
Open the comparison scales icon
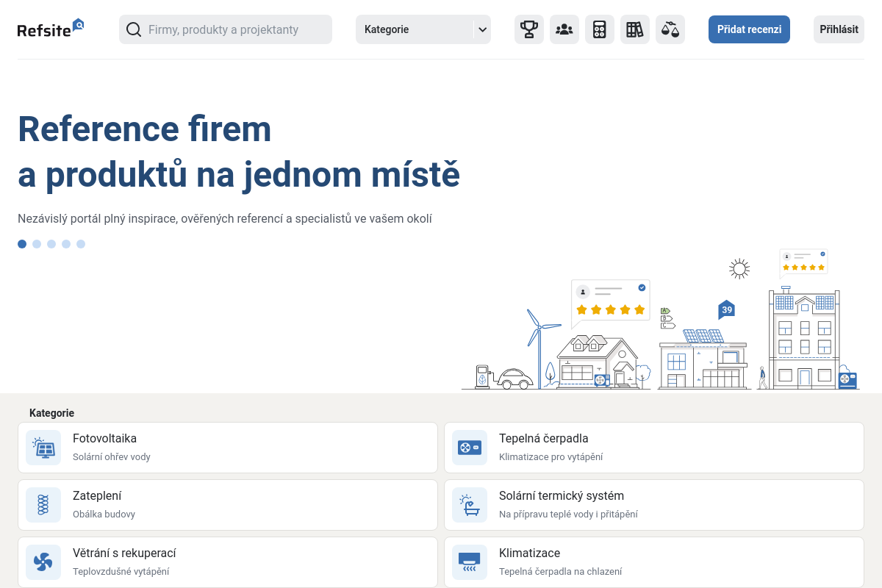pos(670,29)
